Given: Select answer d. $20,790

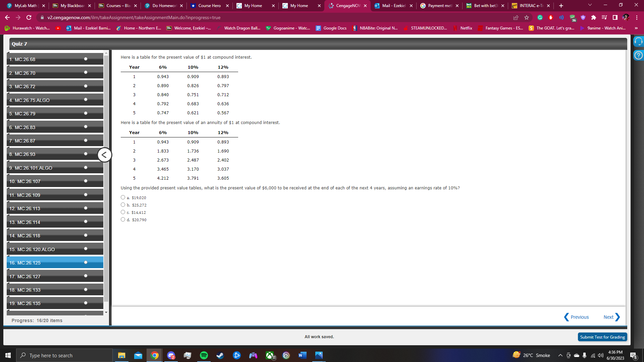Looking at the screenshot, I should (x=123, y=219).
